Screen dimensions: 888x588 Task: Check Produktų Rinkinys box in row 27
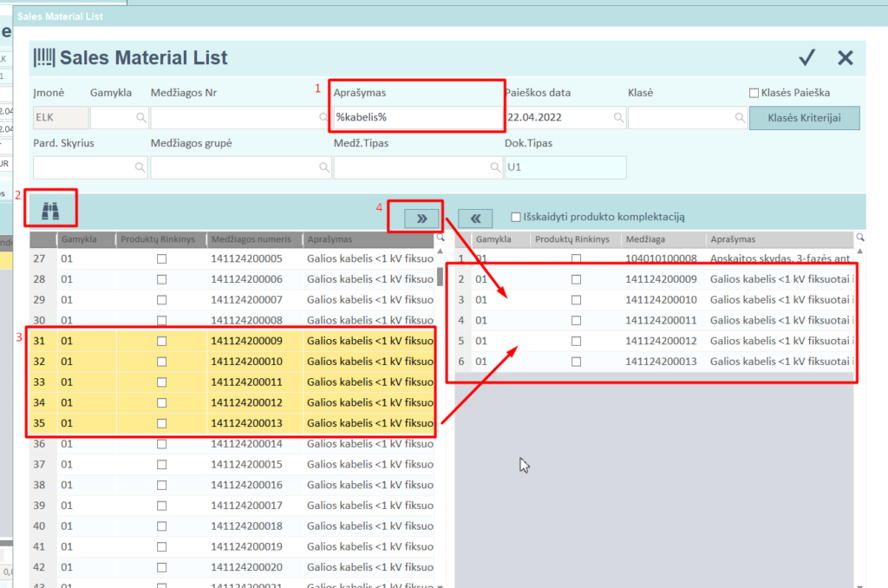[161, 258]
